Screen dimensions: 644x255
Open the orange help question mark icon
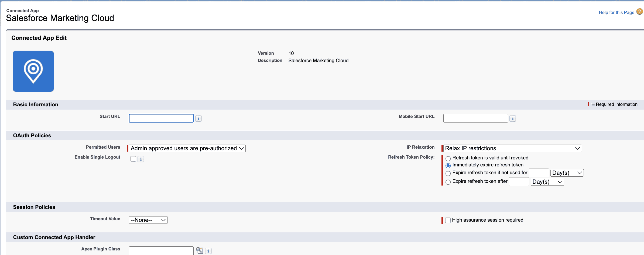pyautogui.click(x=640, y=12)
